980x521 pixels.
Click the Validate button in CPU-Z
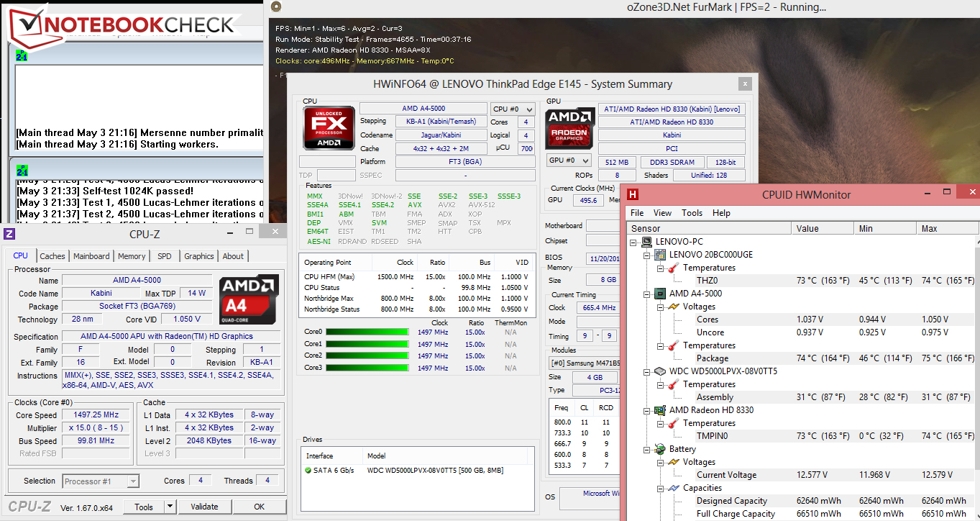(x=204, y=507)
